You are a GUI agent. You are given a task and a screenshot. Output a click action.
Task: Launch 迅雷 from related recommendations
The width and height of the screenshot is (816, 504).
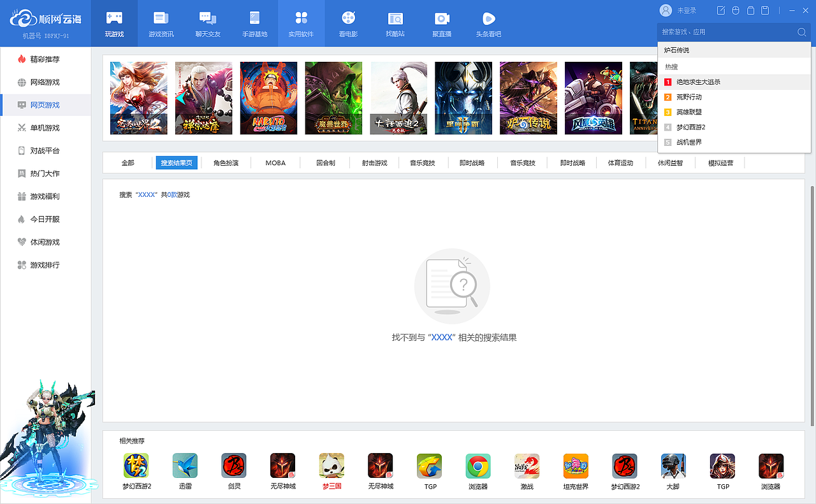pos(185,472)
